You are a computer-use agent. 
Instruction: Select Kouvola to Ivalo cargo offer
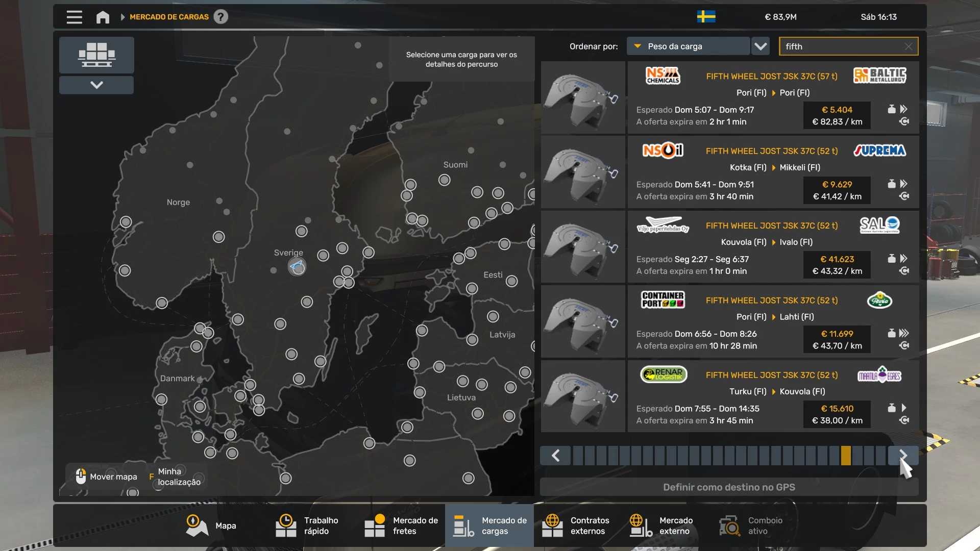click(x=773, y=247)
